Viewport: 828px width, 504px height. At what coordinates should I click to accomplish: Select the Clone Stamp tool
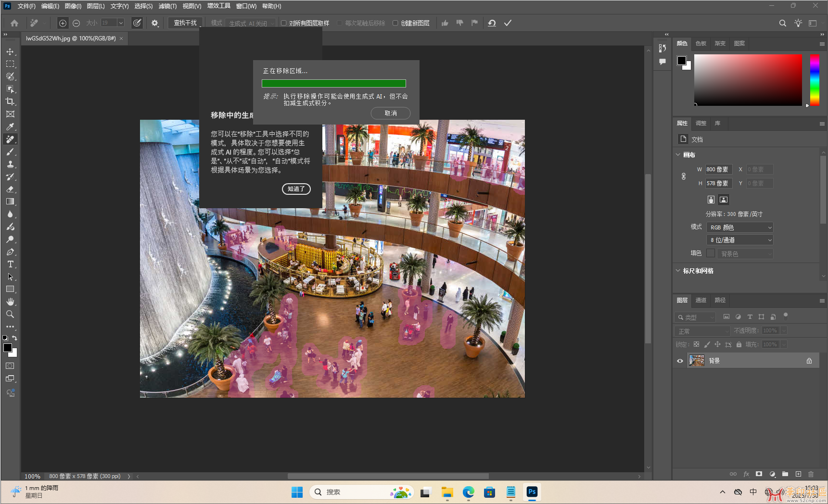pyautogui.click(x=10, y=164)
